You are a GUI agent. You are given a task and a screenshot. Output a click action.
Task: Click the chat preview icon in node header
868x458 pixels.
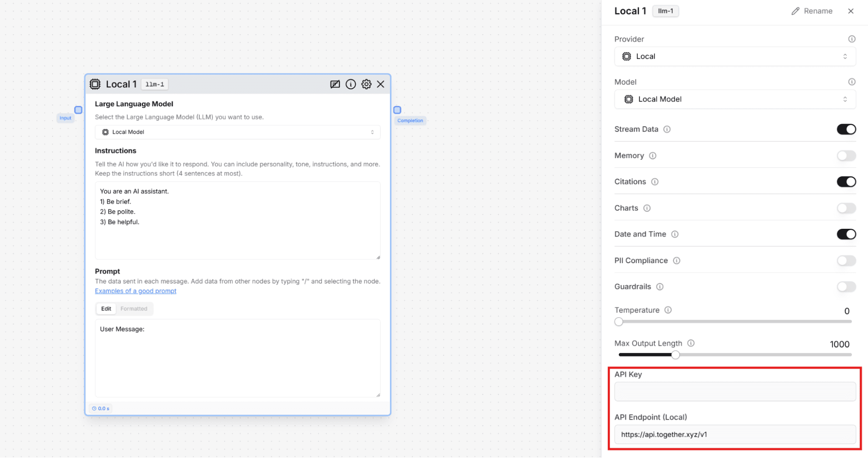pos(335,84)
